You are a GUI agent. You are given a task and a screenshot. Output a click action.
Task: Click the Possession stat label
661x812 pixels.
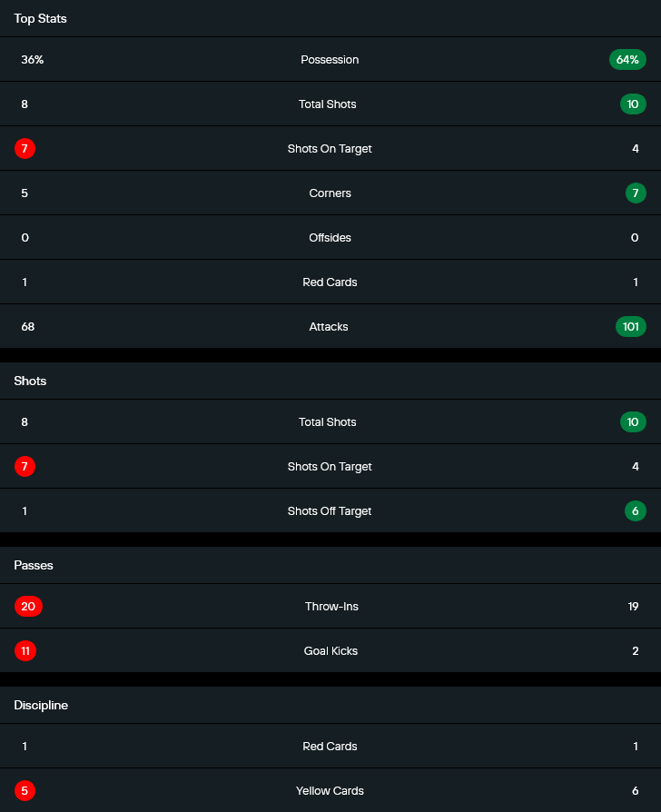click(330, 59)
